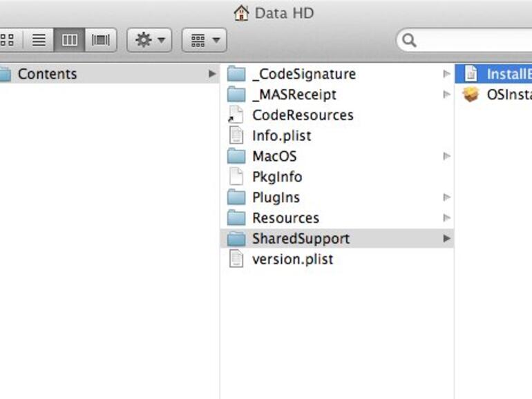Click the magnifying glass search icon
532x399 pixels.
pyautogui.click(x=410, y=40)
